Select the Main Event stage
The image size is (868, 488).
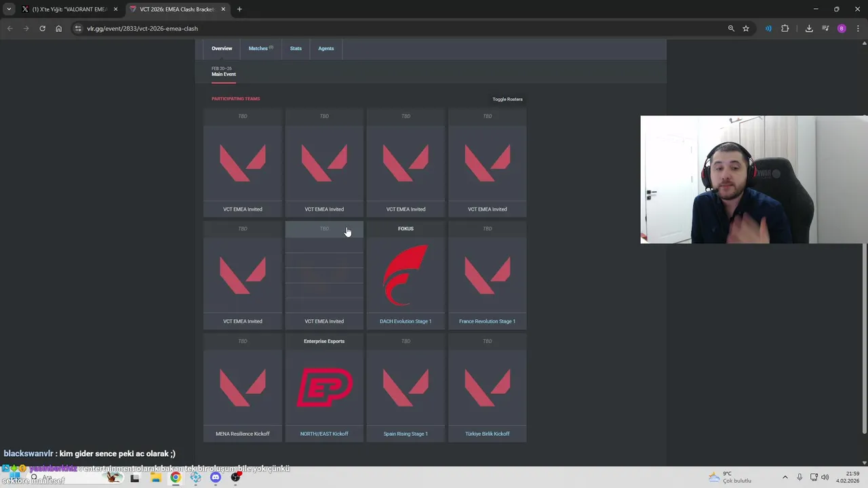point(224,72)
